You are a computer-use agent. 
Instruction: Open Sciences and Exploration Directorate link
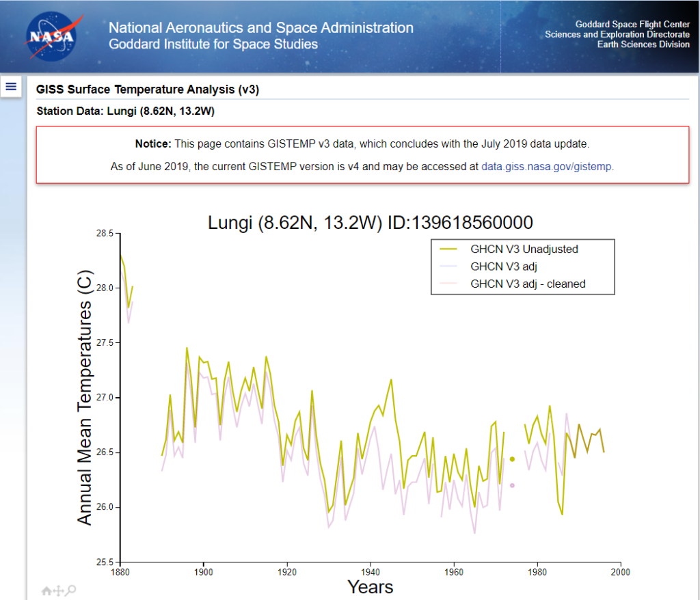click(x=617, y=35)
